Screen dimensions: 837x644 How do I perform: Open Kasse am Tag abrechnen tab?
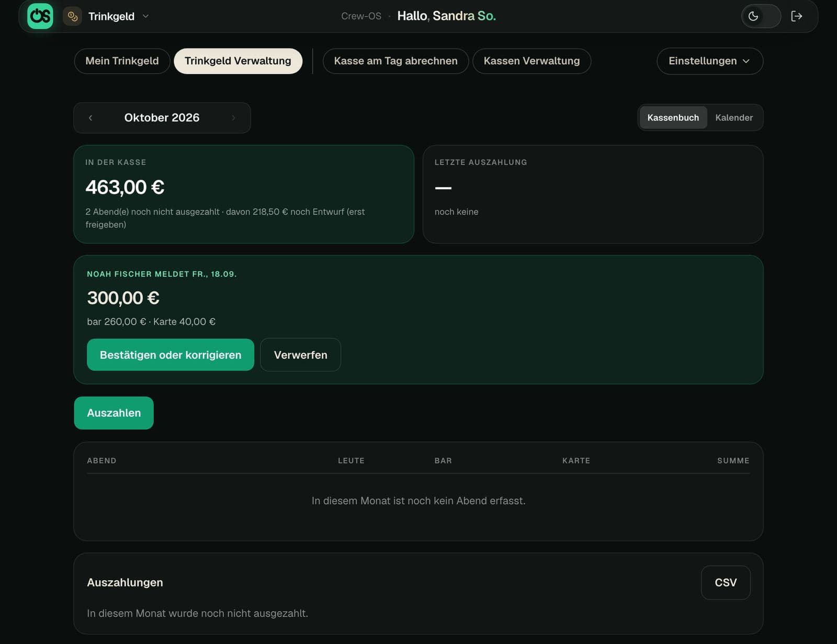(x=395, y=61)
